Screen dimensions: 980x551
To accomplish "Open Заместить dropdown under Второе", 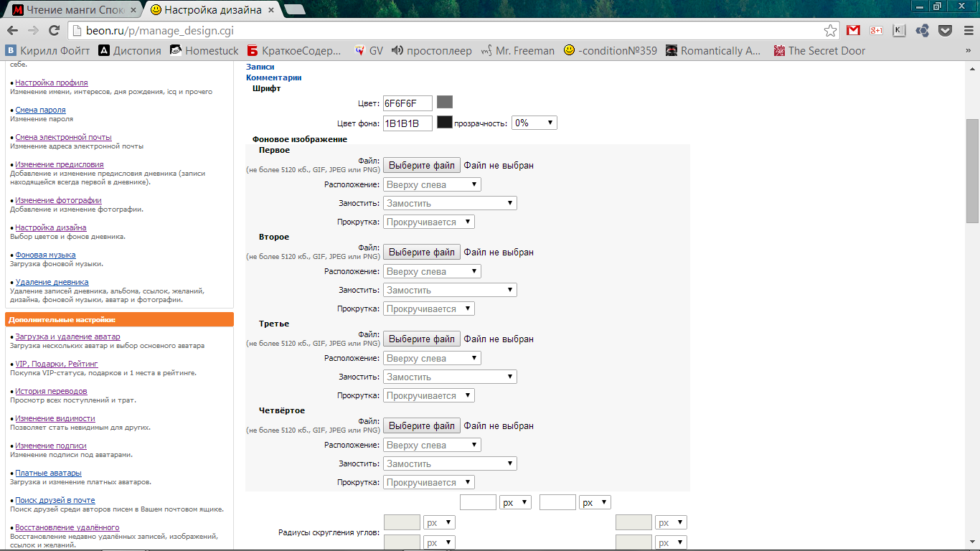I will (x=450, y=290).
